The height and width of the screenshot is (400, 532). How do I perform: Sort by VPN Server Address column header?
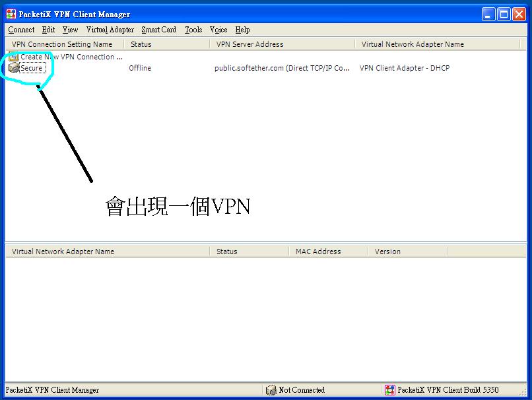[283, 44]
